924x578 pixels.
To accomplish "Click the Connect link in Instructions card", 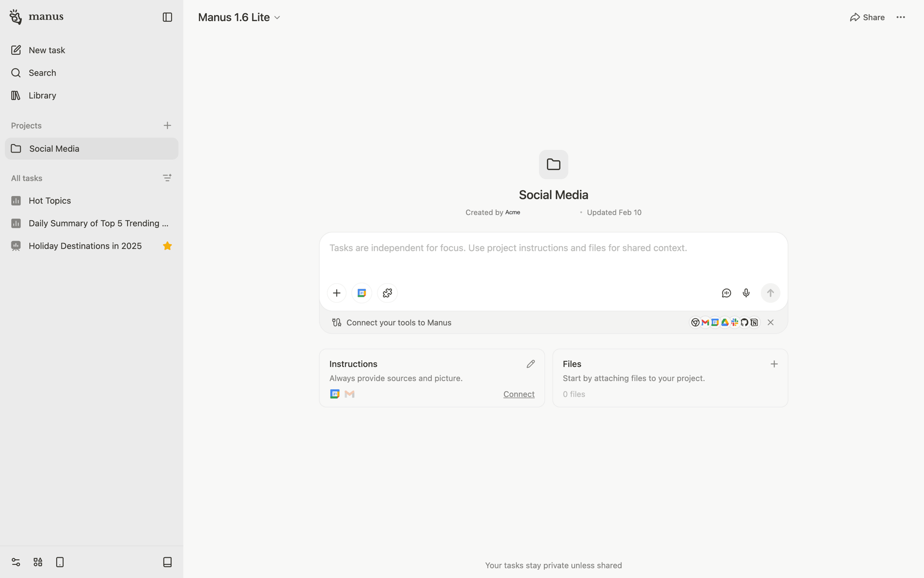I will 519,394.
